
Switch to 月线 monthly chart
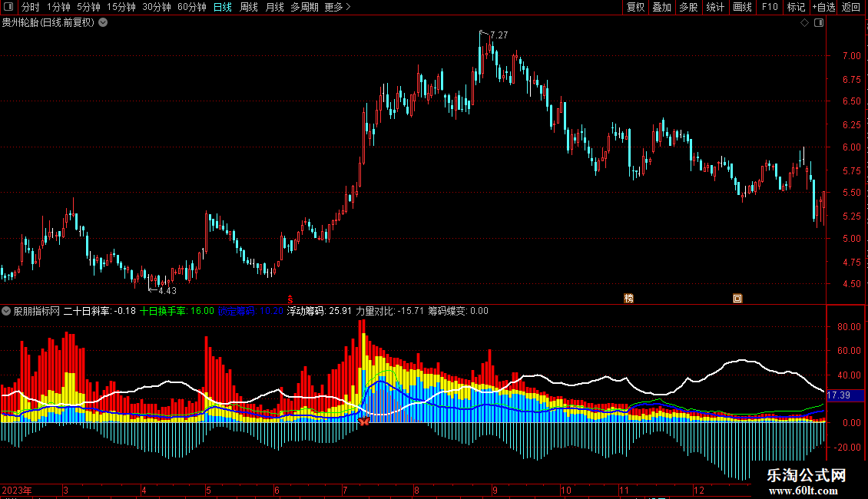coord(274,7)
